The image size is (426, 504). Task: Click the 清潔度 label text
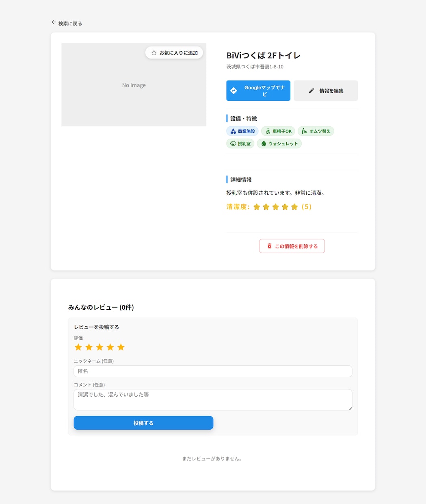(x=238, y=207)
